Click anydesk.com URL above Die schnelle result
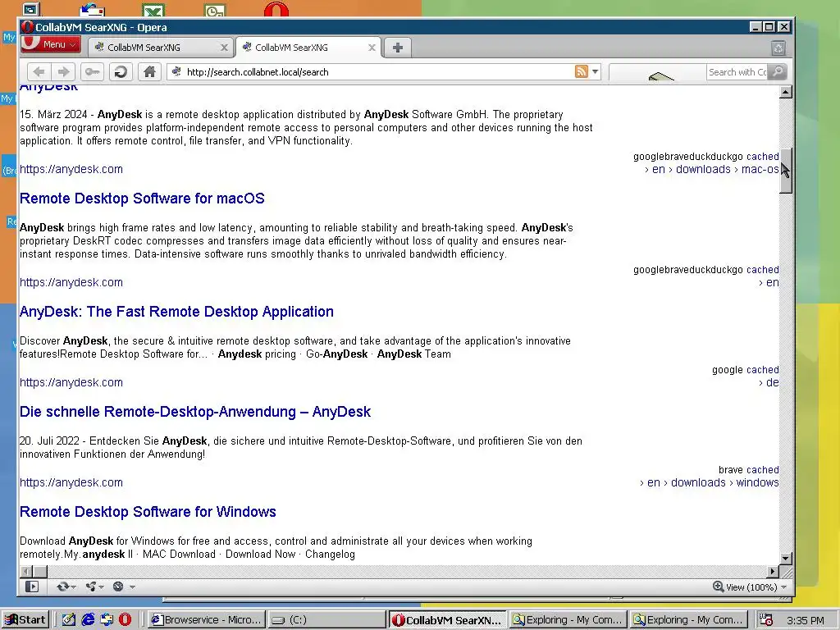 [71, 382]
